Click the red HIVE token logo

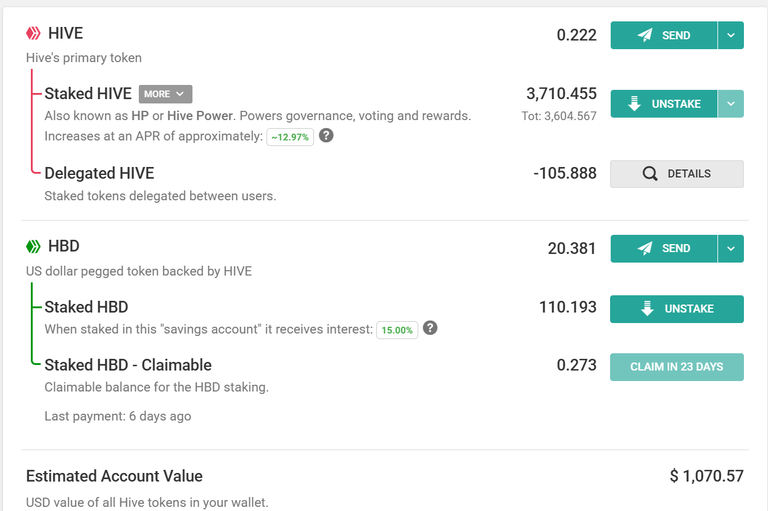(x=33, y=33)
